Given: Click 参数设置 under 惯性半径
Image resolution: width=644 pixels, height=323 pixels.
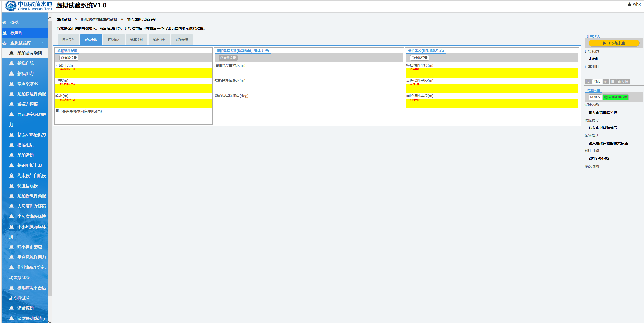Looking at the screenshot, I should click(x=420, y=58).
